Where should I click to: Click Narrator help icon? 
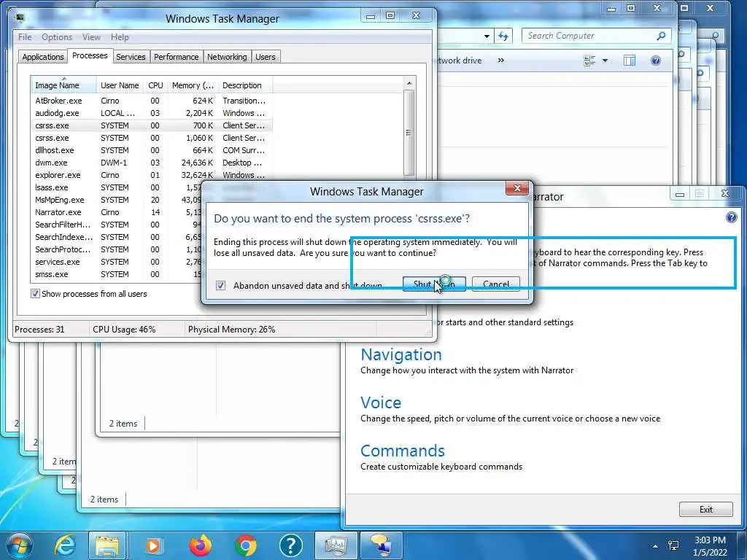[x=731, y=217]
